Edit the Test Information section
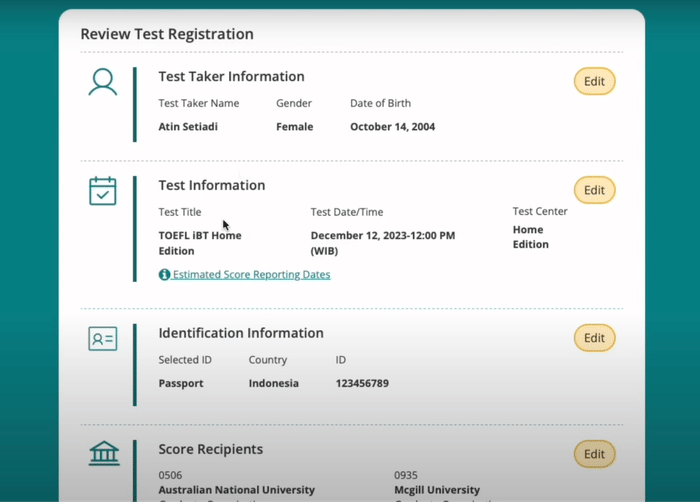 tap(594, 190)
